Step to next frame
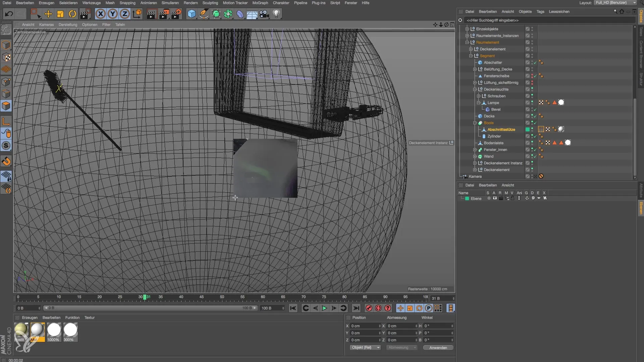This screenshot has height=362, width=644. (334, 308)
